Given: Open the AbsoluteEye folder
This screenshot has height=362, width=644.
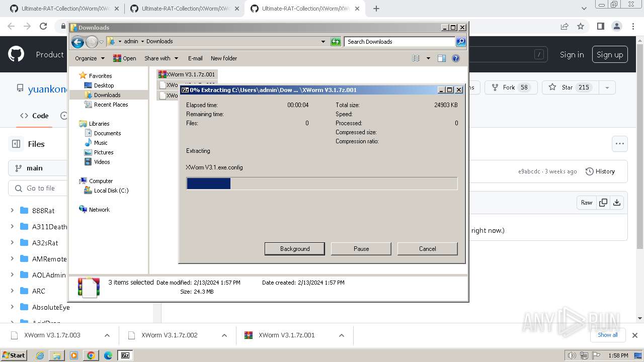Looking at the screenshot, I should pyautogui.click(x=50, y=307).
